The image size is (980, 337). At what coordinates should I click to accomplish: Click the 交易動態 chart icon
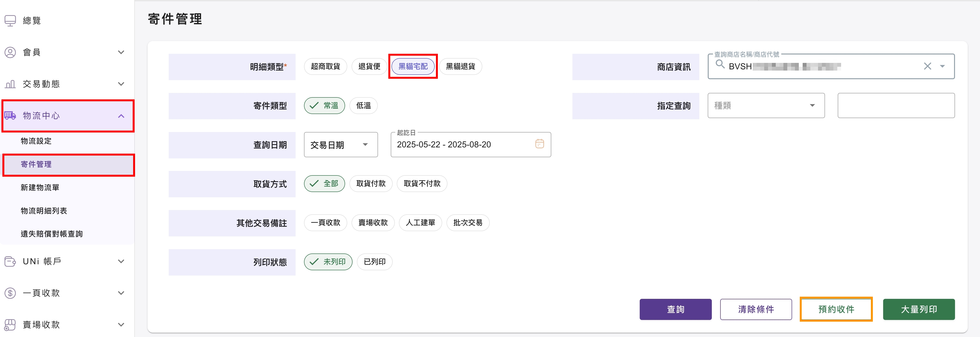point(10,84)
